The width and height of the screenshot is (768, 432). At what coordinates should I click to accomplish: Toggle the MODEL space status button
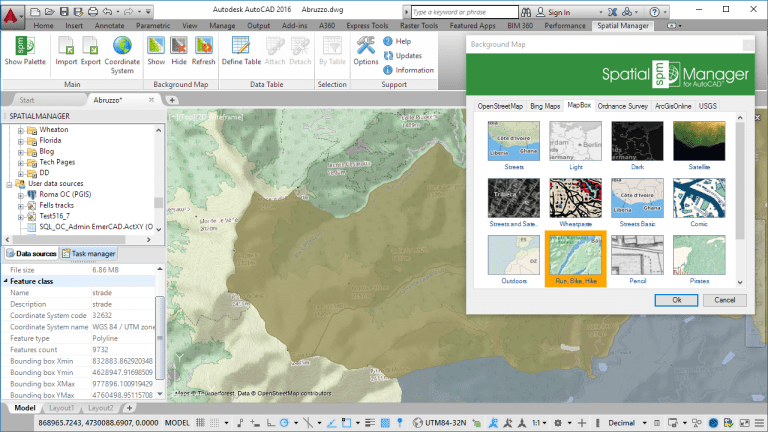pos(177,423)
